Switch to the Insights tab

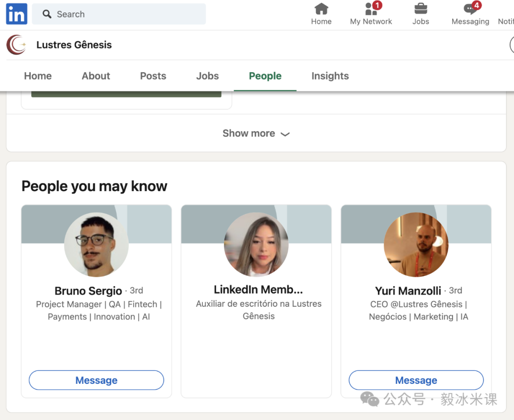pos(330,76)
